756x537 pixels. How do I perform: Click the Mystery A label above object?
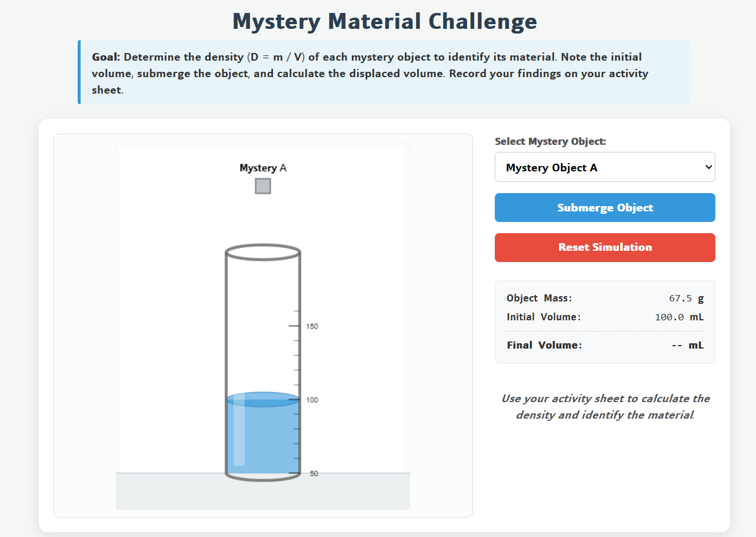click(263, 168)
